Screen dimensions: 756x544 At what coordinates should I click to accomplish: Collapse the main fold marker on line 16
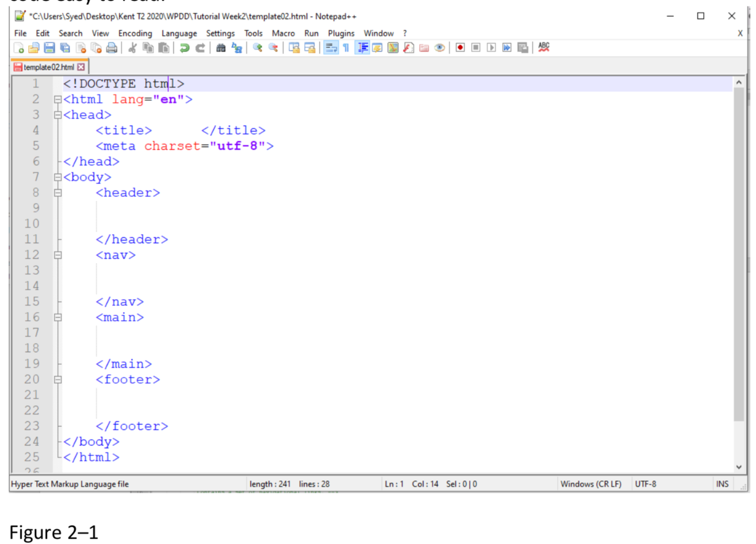(x=58, y=317)
